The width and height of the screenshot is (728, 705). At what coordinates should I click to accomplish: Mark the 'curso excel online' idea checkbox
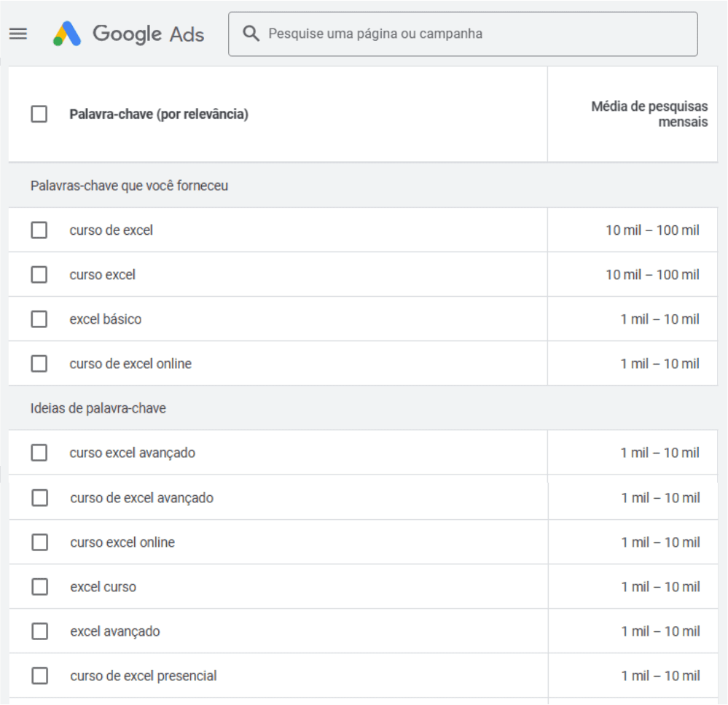point(40,542)
